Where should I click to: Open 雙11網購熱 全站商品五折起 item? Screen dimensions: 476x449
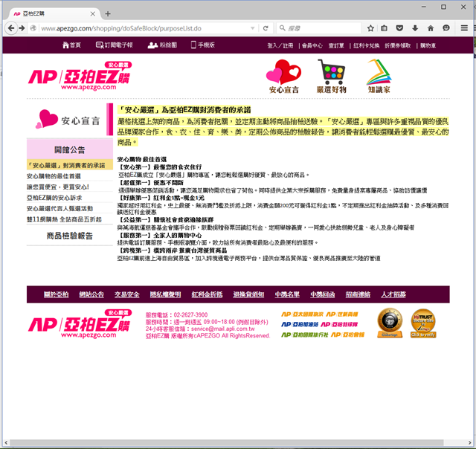tap(64, 219)
